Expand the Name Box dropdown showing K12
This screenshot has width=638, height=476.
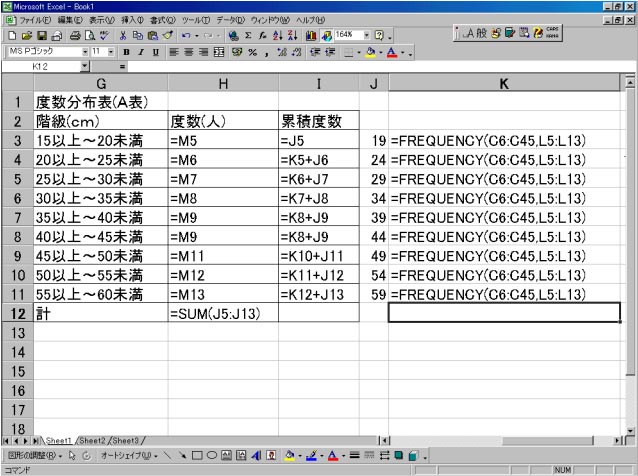click(84, 66)
